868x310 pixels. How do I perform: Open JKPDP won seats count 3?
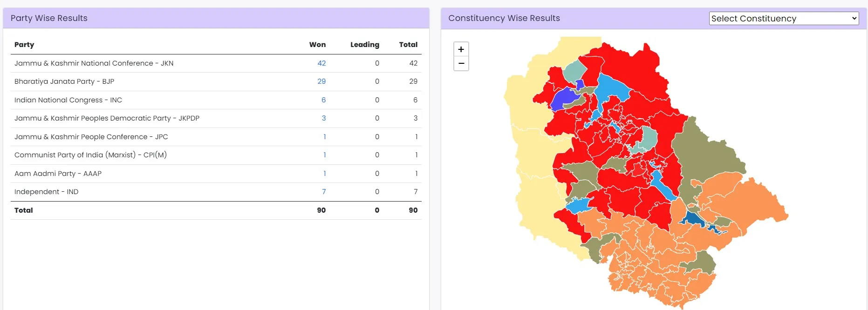(x=323, y=118)
